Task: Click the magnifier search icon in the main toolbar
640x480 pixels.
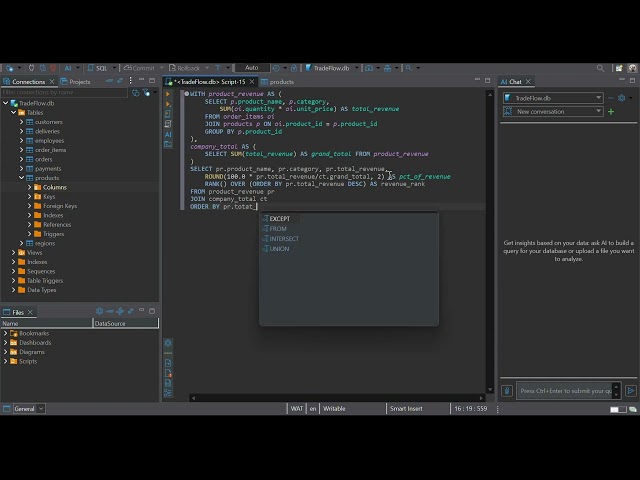Action: (x=409, y=68)
